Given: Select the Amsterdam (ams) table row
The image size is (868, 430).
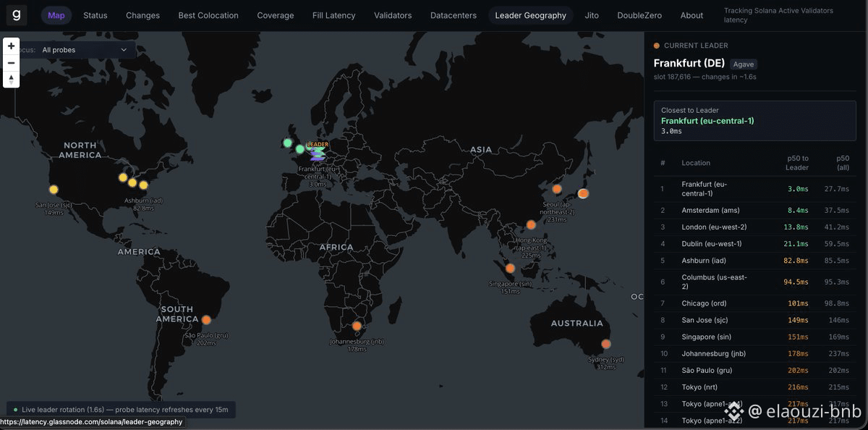Looking at the screenshot, I should pyautogui.click(x=754, y=211).
